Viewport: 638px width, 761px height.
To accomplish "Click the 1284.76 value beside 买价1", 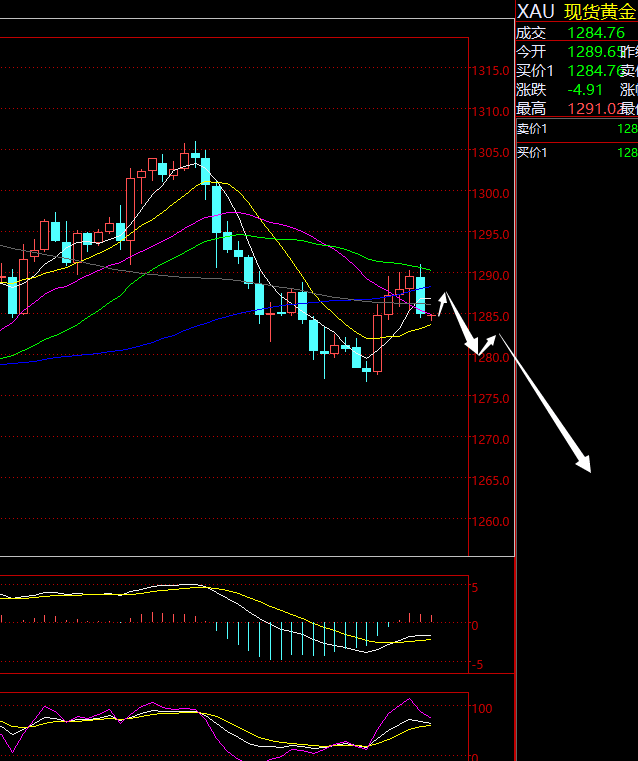I will point(595,71).
